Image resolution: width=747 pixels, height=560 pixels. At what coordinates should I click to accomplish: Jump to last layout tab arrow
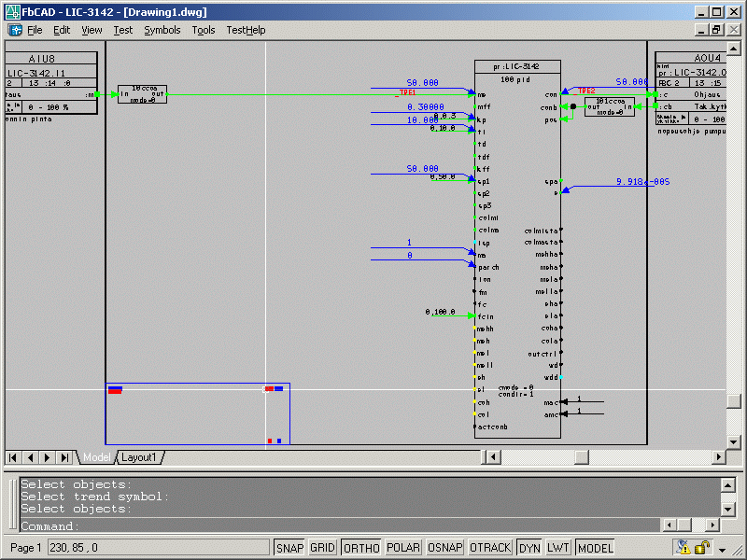pyautogui.click(x=63, y=457)
